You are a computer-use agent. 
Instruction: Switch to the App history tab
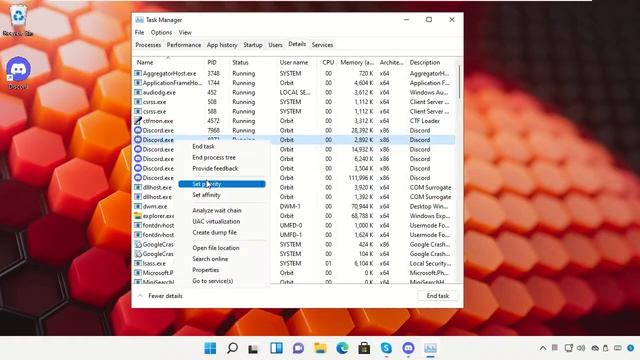(222, 45)
